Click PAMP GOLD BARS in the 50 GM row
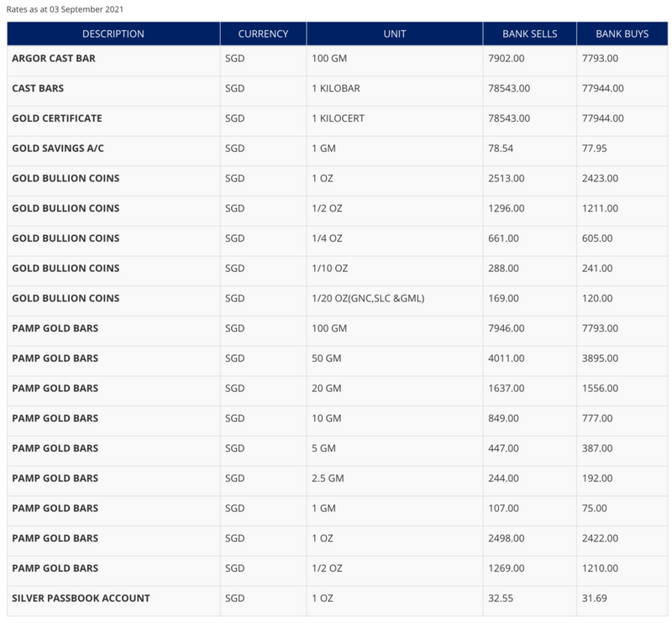 click(x=55, y=359)
